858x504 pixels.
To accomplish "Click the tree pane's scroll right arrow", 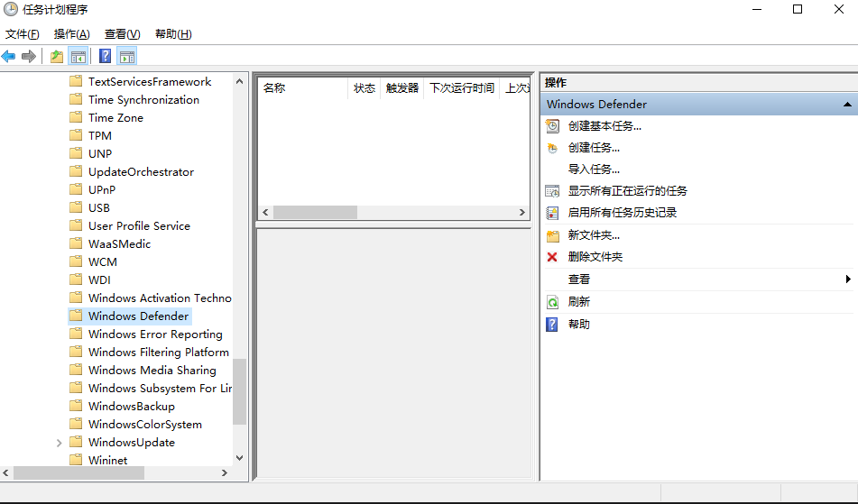I will (x=224, y=472).
